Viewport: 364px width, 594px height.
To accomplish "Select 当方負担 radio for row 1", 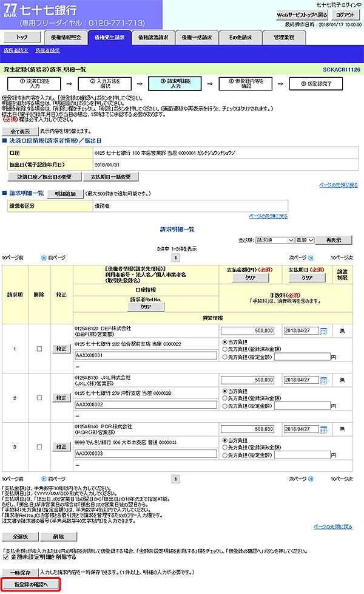I will [x=224, y=342].
